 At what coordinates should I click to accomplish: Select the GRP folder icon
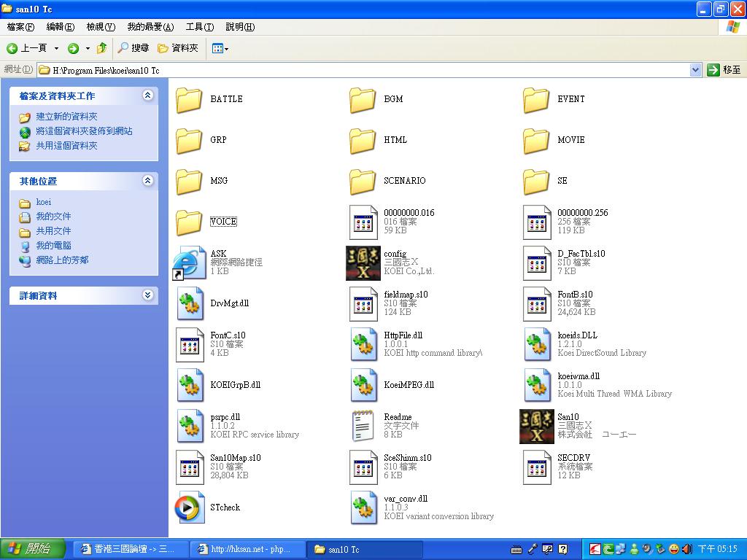[189, 141]
